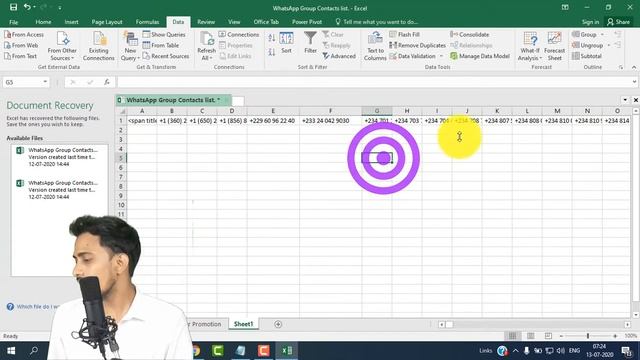
Task: Expand Data Validation dropdown arrow
Action: pyautogui.click(x=441, y=56)
